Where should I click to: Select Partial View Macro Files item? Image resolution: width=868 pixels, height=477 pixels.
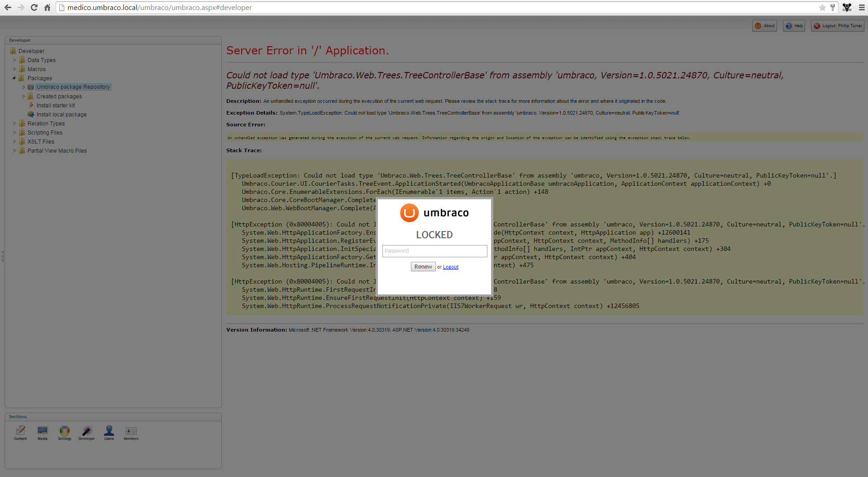point(57,151)
